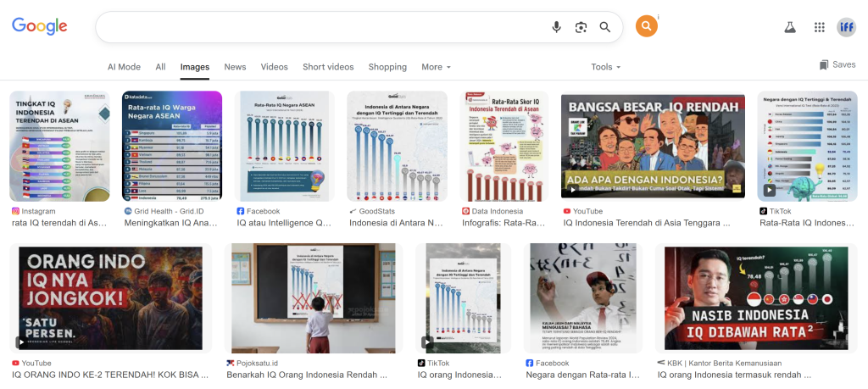The height and width of the screenshot is (389, 868).
Task: Click the Google logo
Action: pyautogui.click(x=40, y=26)
